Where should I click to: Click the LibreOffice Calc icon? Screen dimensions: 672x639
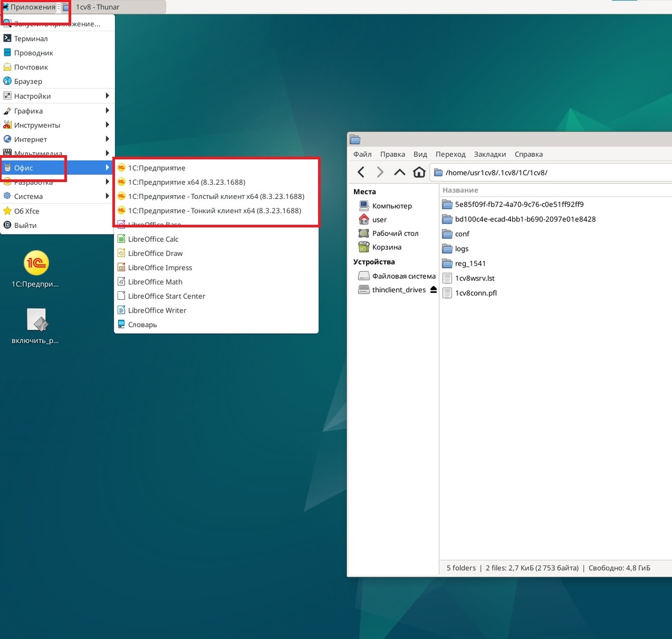click(122, 239)
